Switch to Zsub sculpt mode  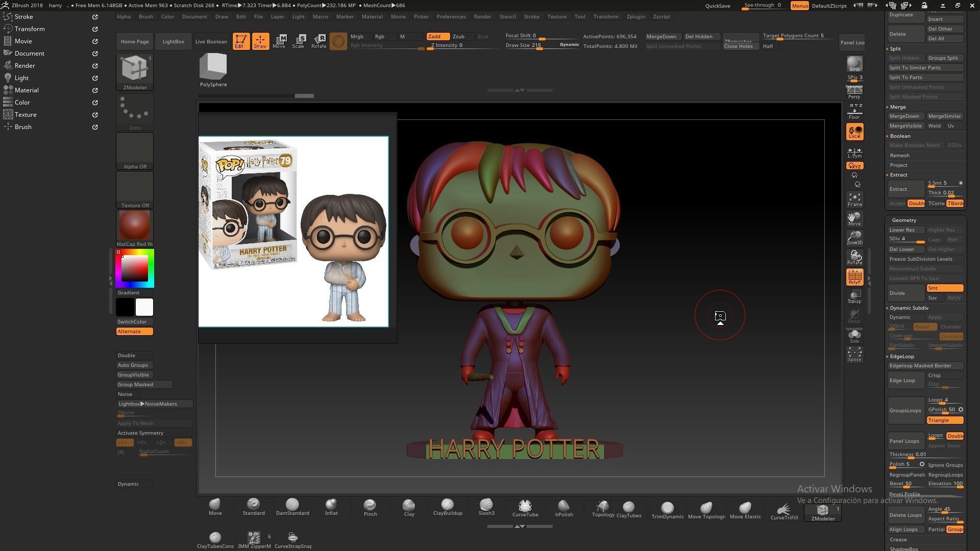click(458, 36)
